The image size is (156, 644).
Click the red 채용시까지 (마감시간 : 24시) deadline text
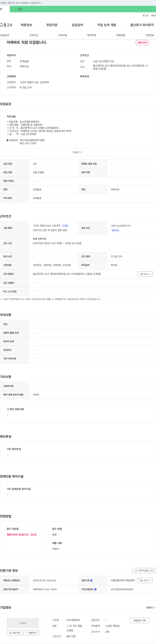click(x=22, y=535)
